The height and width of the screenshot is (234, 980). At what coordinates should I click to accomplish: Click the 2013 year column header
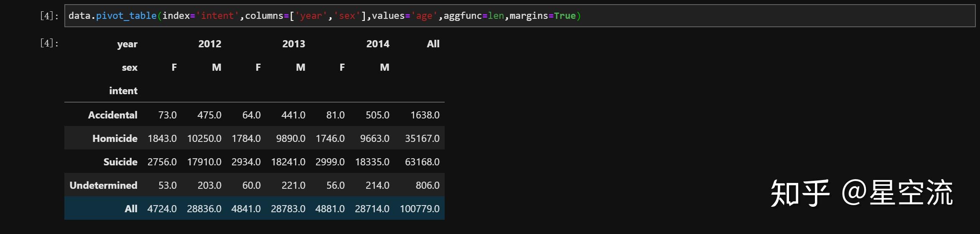click(294, 44)
